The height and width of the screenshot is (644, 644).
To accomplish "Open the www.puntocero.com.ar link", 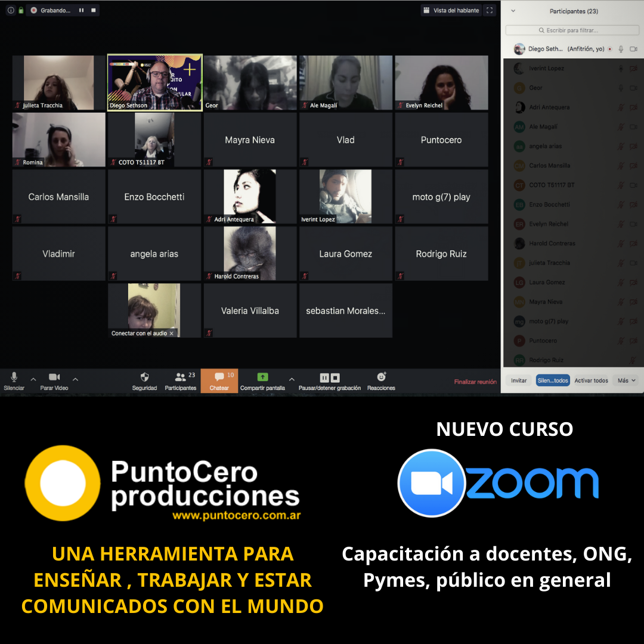I will pyautogui.click(x=237, y=515).
